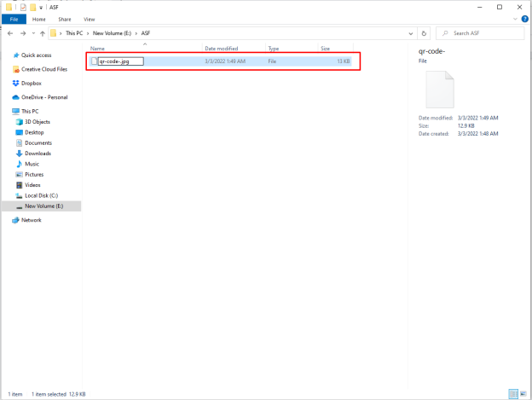Select Quick access in navigation pane
The width and height of the screenshot is (532, 400).
click(37, 55)
